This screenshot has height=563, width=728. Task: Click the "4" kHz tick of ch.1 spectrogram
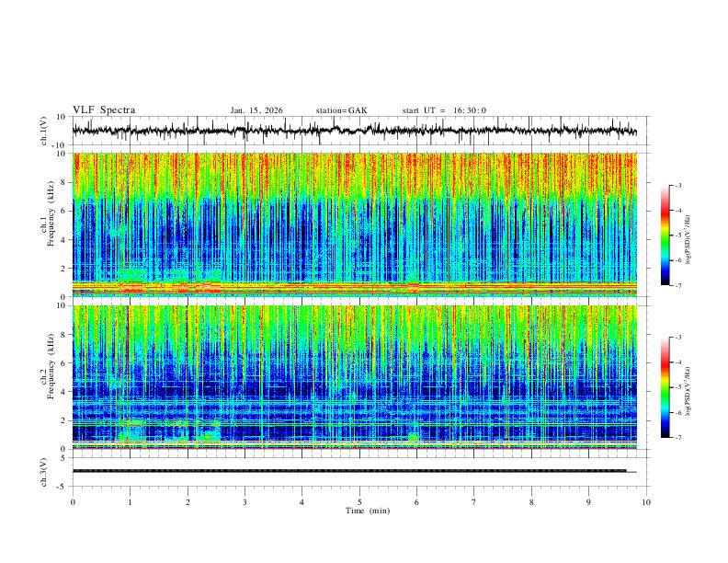[x=63, y=240]
